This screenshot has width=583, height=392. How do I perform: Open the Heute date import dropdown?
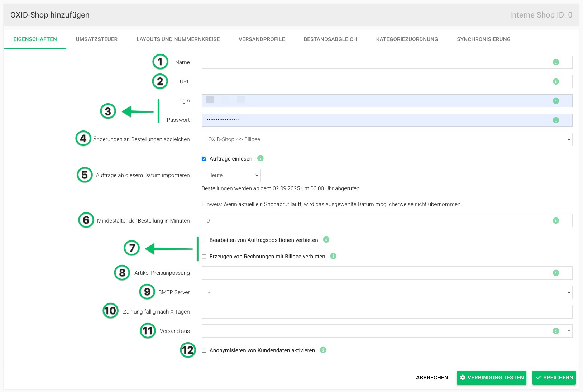[x=231, y=175]
